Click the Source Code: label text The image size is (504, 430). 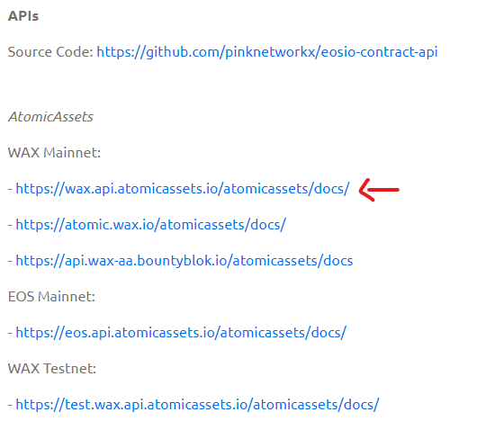click(x=50, y=52)
